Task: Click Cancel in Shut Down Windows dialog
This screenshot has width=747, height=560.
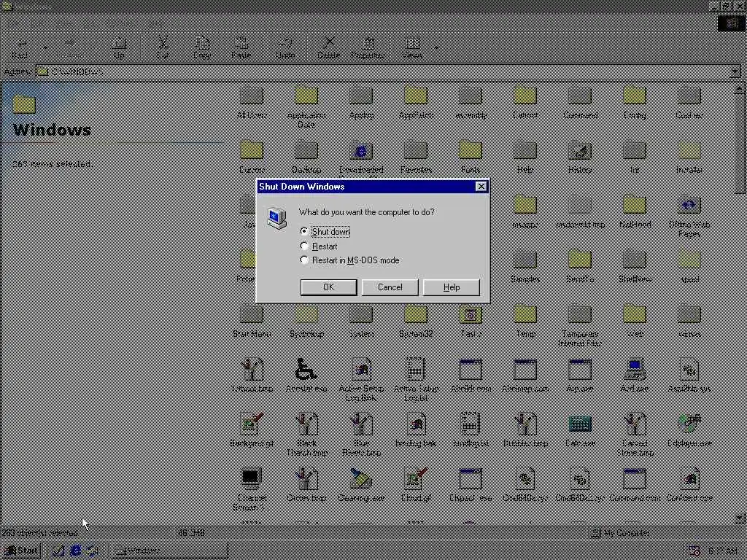Action: [390, 287]
